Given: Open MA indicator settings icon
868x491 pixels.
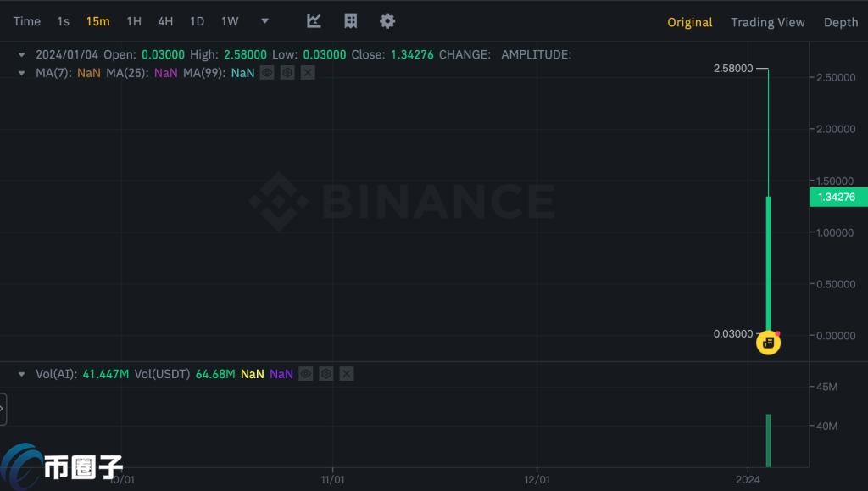Looking at the screenshot, I should [287, 73].
